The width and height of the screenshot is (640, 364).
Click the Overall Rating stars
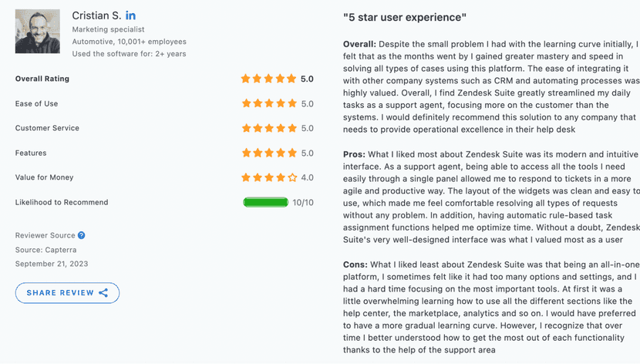[x=268, y=79]
